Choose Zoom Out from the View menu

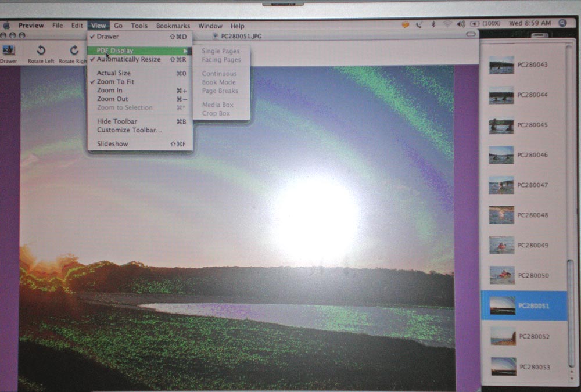click(x=139, y=99)
